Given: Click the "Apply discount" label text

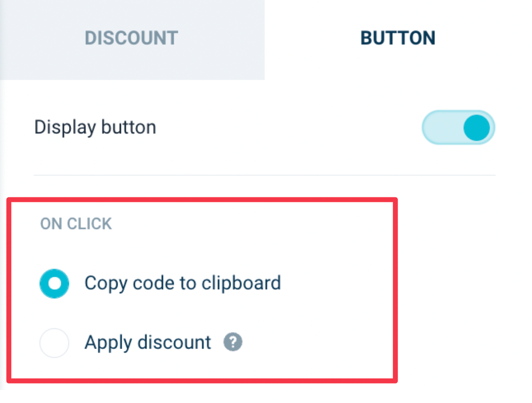Looking at the screenshot, I should tap(148, 343).
